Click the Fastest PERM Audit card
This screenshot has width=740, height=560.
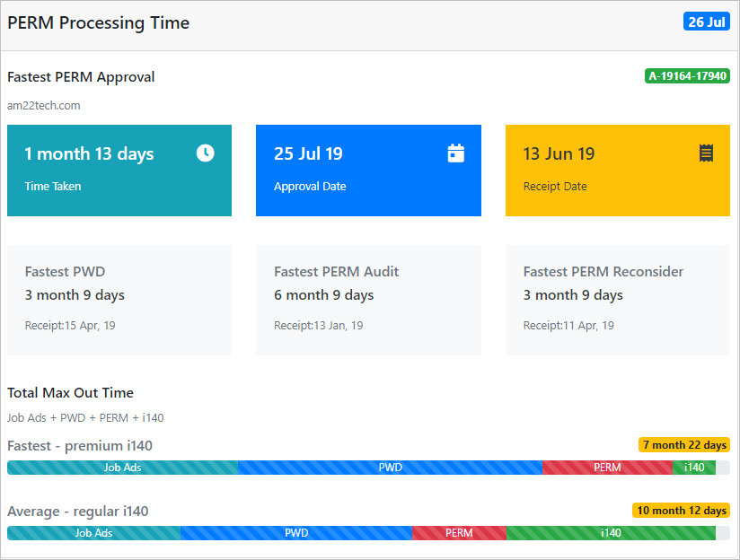coord(368,300)
